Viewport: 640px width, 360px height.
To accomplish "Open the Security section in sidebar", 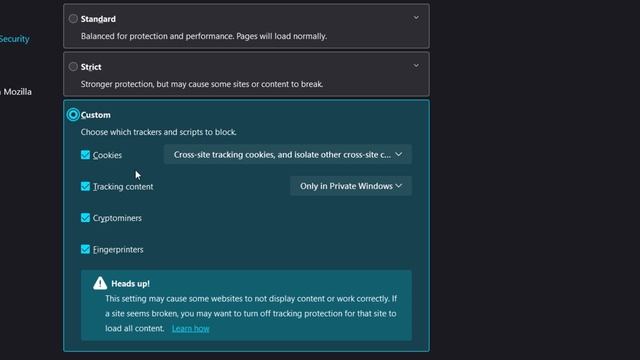I will [14, 39].
